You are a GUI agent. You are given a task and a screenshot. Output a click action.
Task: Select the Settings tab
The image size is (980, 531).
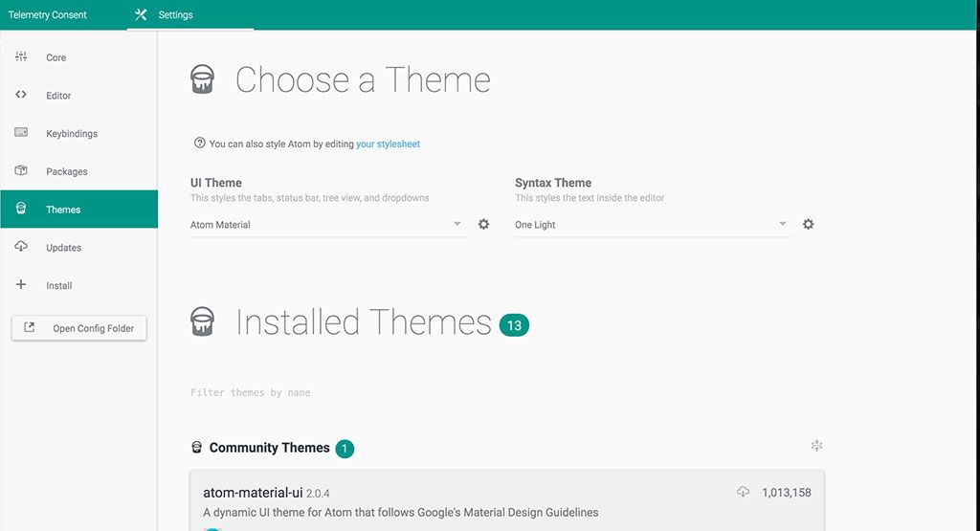click(x=190, y=15)
